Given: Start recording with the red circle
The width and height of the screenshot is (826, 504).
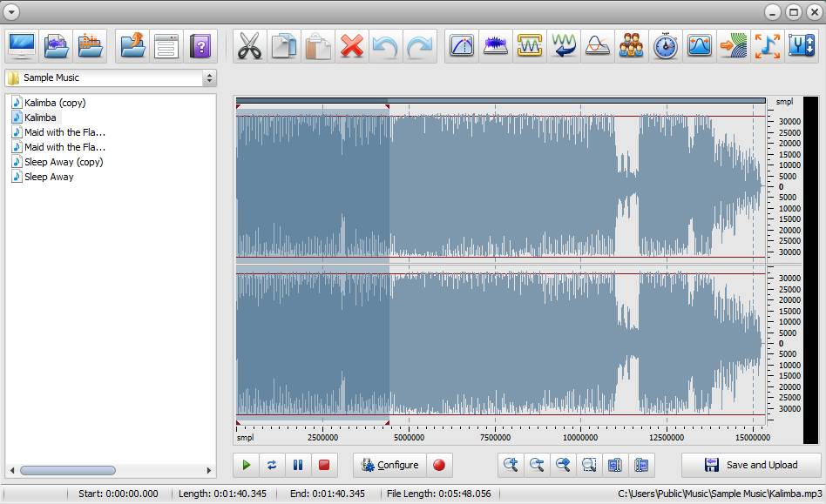Looking at the screenshot, I should (439, 465).
